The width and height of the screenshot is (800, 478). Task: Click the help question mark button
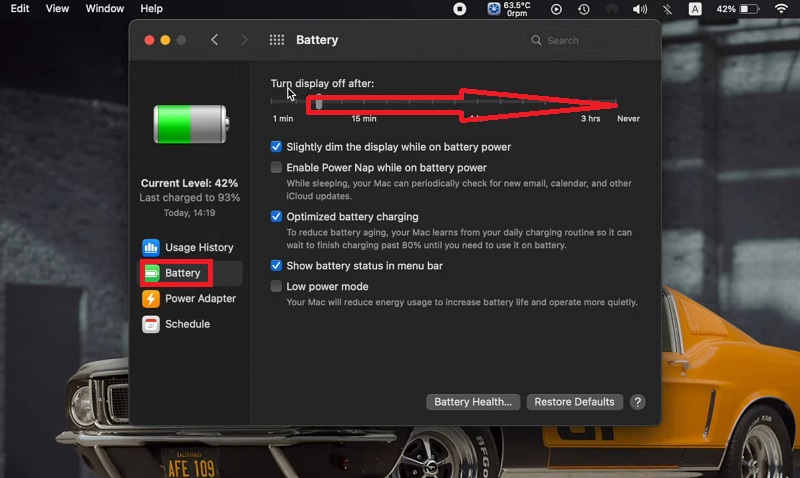[637, 402]
